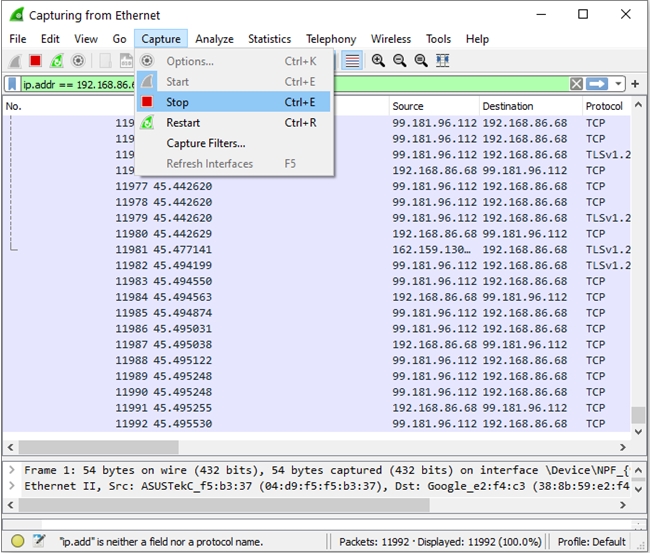Click the filter bookmark icon
650x553 pixels.
pyautogui.click(x=13, y=84)
